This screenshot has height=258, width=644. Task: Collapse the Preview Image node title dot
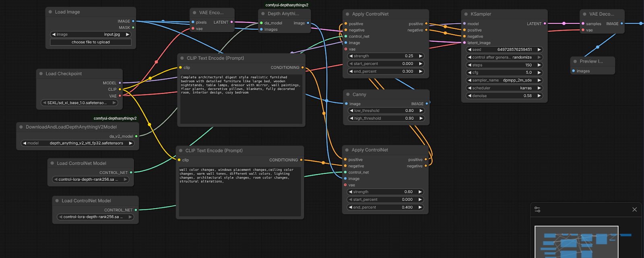(x=575, y=61)
